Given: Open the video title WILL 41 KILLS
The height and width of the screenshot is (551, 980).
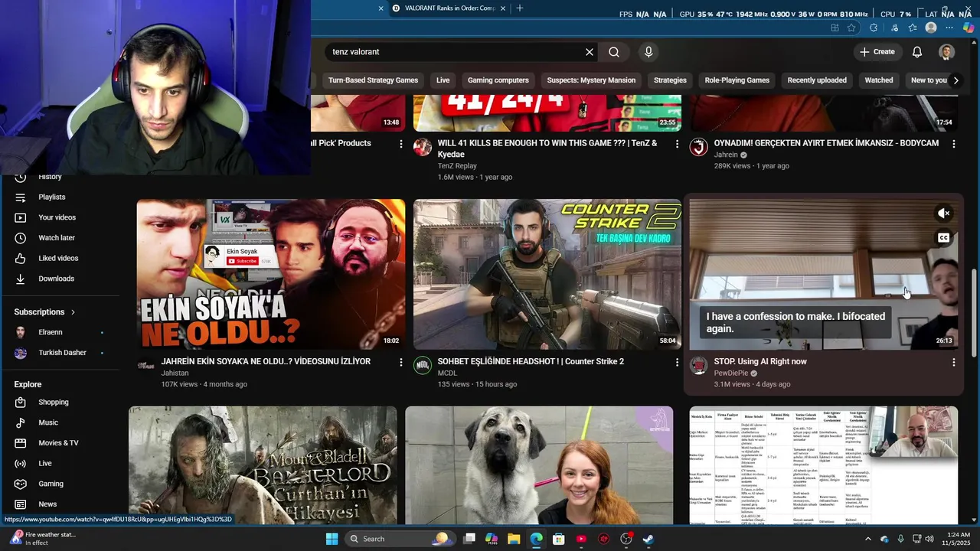Looking at the screenshot, I should [547, 148].
